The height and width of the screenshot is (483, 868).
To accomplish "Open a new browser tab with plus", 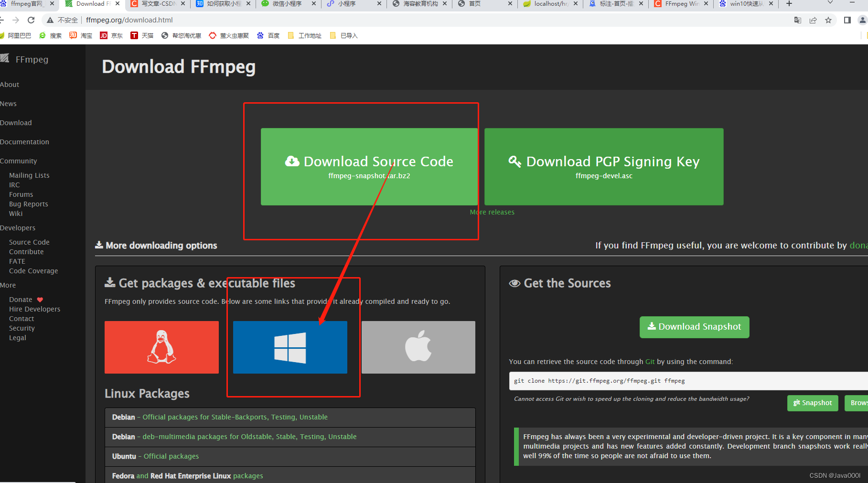I will tap(789, 4).
